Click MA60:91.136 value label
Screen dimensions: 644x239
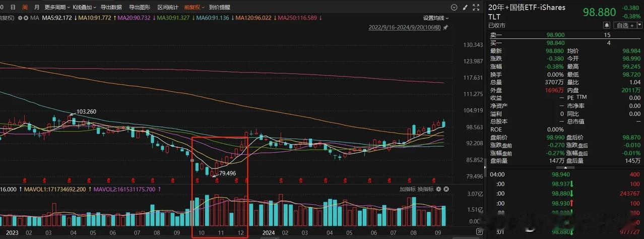pos(213,18)
